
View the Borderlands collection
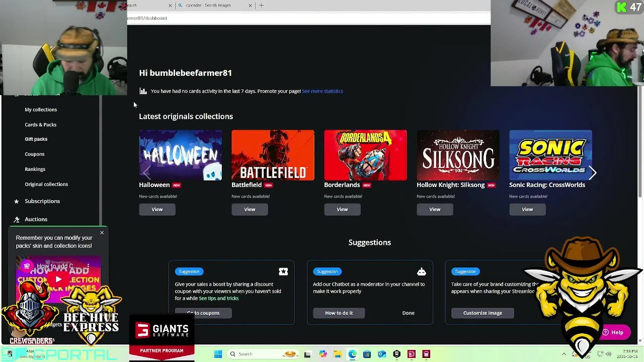[x=342, y=209]
